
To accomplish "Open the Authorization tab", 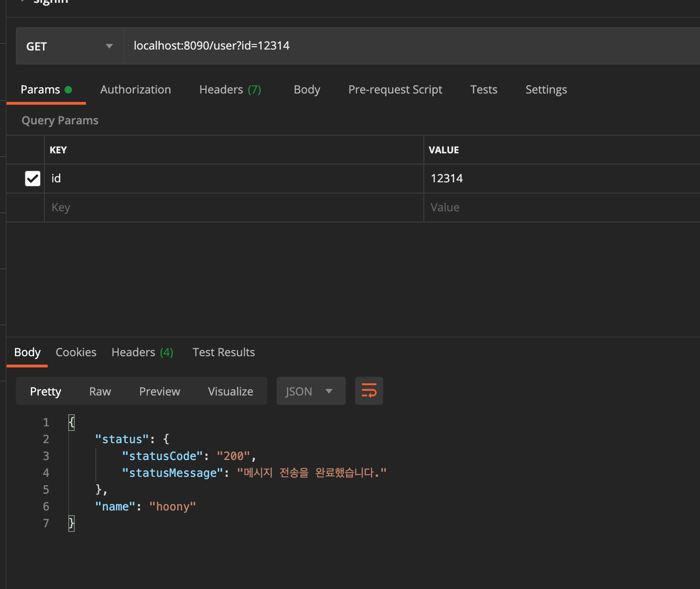I will tap(136, 90).
